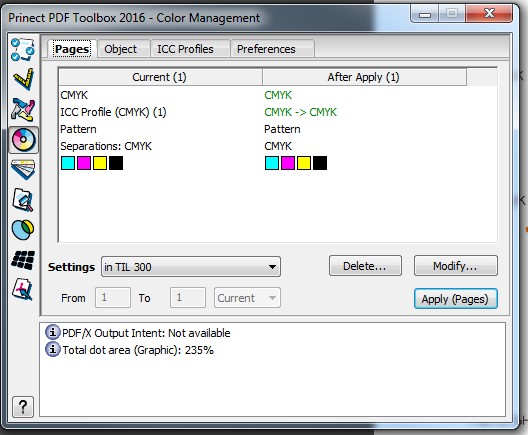528x435 pixels.
Task: Click the From page number field
Action: click(x=113, y=298)
